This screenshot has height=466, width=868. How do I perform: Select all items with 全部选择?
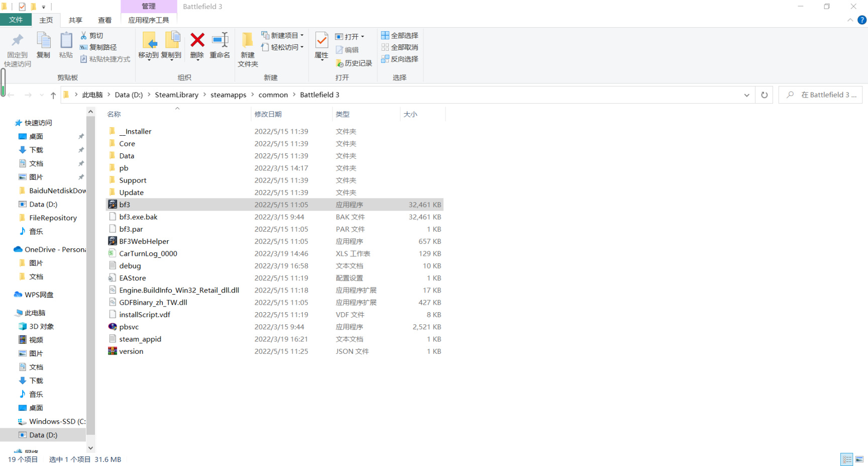point(399,35)
